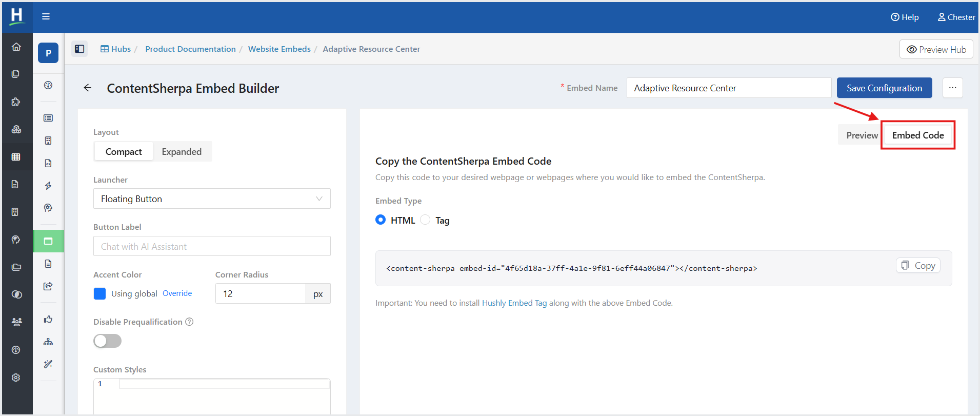Image resolution: width=980 pixels, height=416 pixels.
Task: Open the hamburger menu in top bar
Action: pos(46,16)
